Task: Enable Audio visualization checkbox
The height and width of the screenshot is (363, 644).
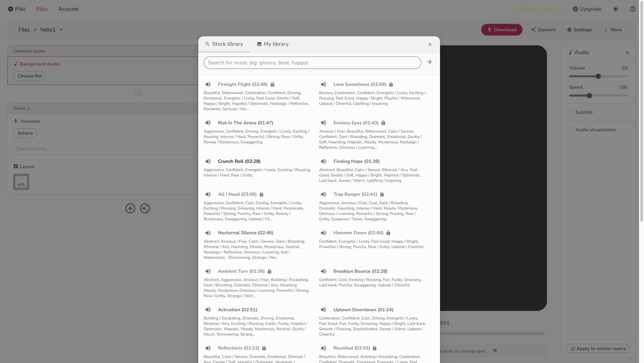Action: [x=571, y=130]
